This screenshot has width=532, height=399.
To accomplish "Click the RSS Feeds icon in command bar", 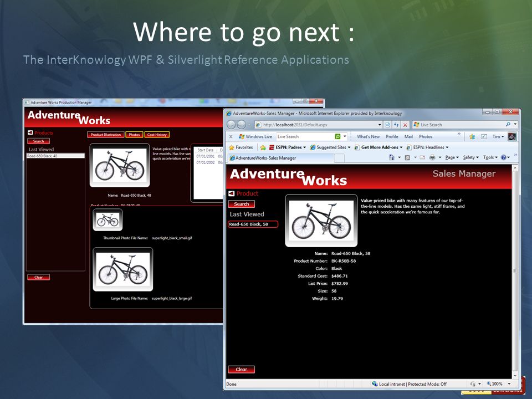I will pyautogui.click(x=407, y=157).
